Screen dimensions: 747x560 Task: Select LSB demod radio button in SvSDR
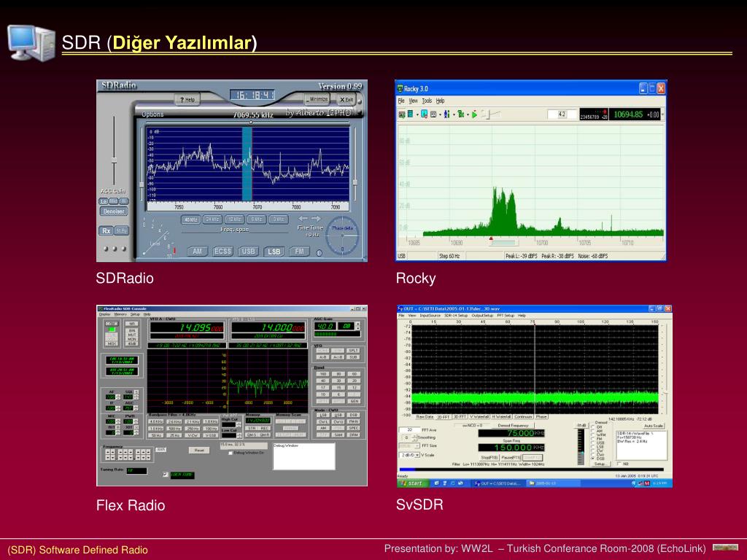click(x=592, y=447)
